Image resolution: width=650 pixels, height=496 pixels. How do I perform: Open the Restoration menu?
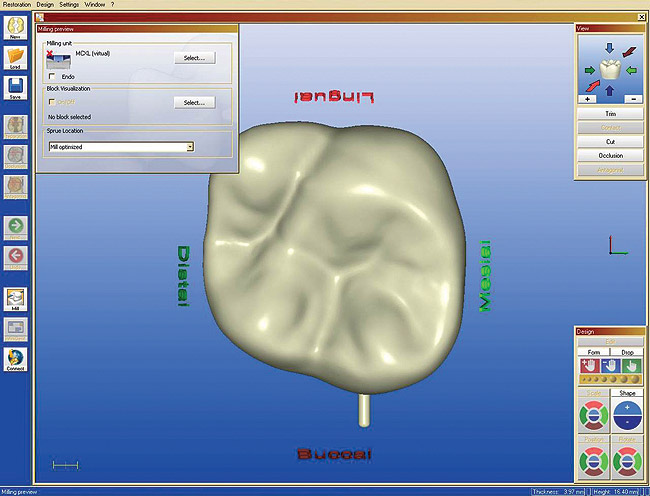19,5
